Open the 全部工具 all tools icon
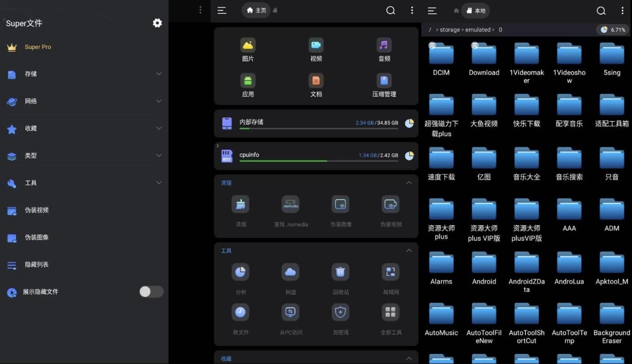This screenshot has height=364, width=632. (390, 312)
